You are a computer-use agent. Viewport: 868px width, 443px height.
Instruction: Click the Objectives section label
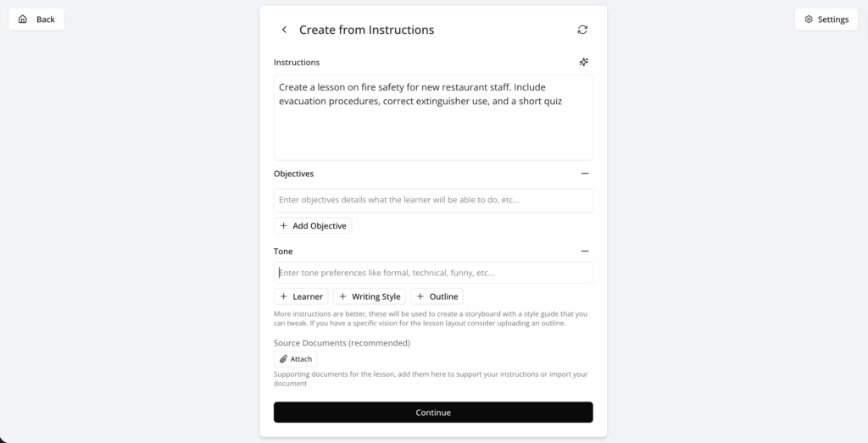click(x=293, y=174)
